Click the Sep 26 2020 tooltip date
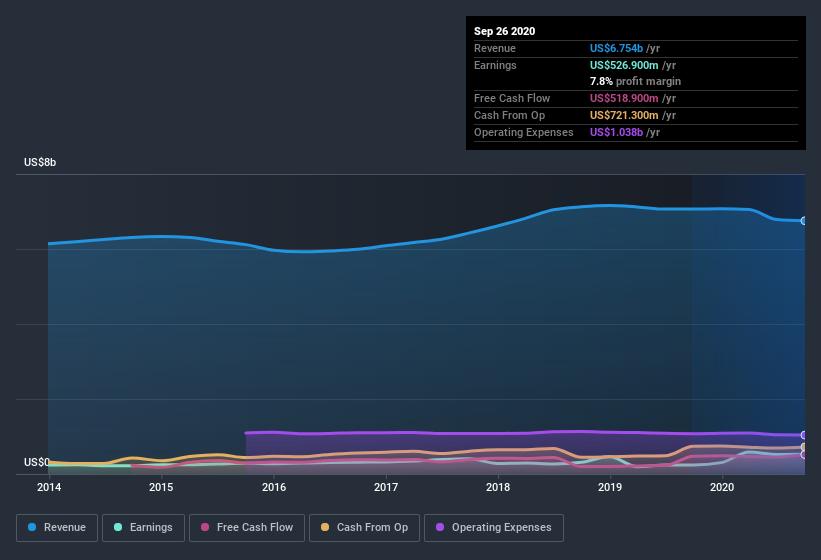Viewport: 821px width, 560px height. tap(504, 31)
